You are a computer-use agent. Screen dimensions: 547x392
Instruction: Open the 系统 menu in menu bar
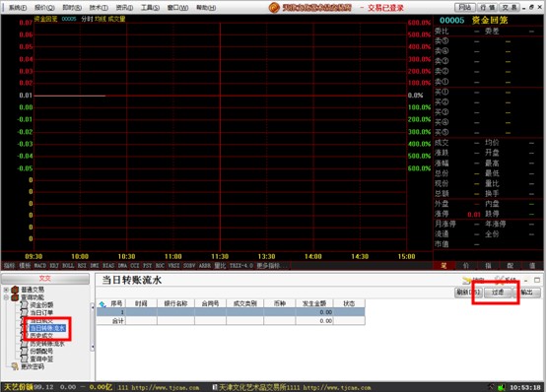pyautogui.click(x=18, y=7)
